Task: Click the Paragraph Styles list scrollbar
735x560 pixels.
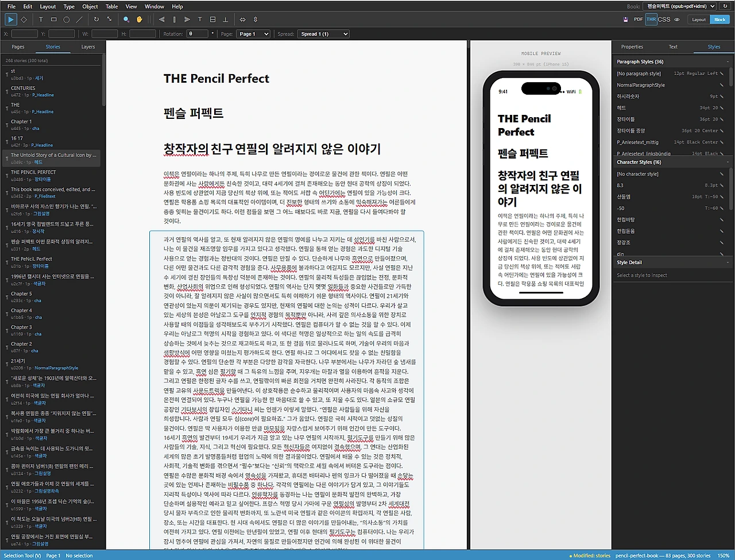Action: point(730,78)
